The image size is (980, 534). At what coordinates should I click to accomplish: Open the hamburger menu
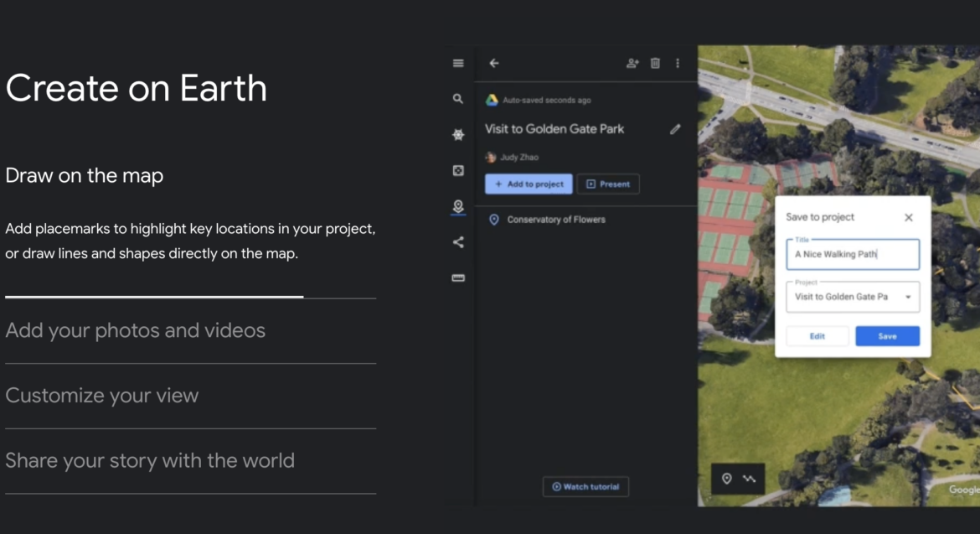(x=458, y=63)
